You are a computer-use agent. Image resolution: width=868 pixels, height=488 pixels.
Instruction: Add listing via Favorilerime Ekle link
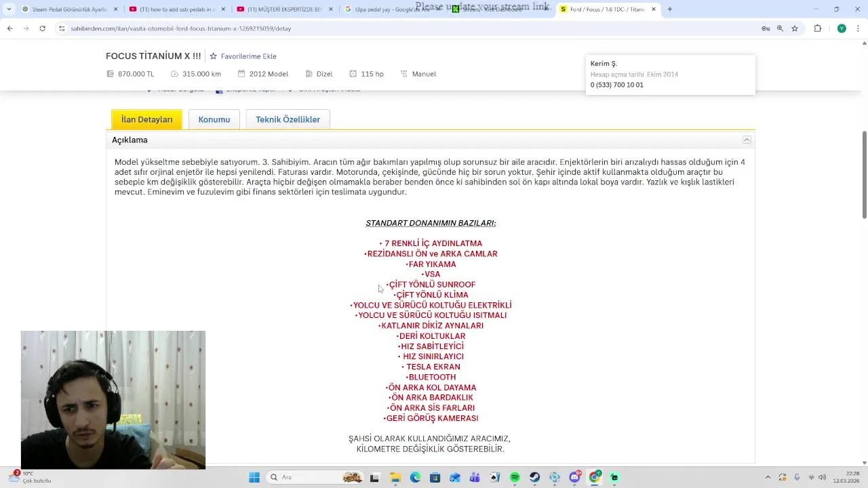click(248, 56)
